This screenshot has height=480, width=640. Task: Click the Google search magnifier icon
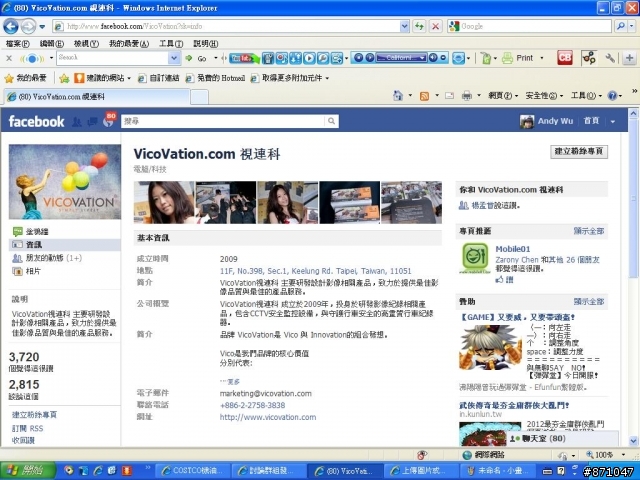coord(621,27)
